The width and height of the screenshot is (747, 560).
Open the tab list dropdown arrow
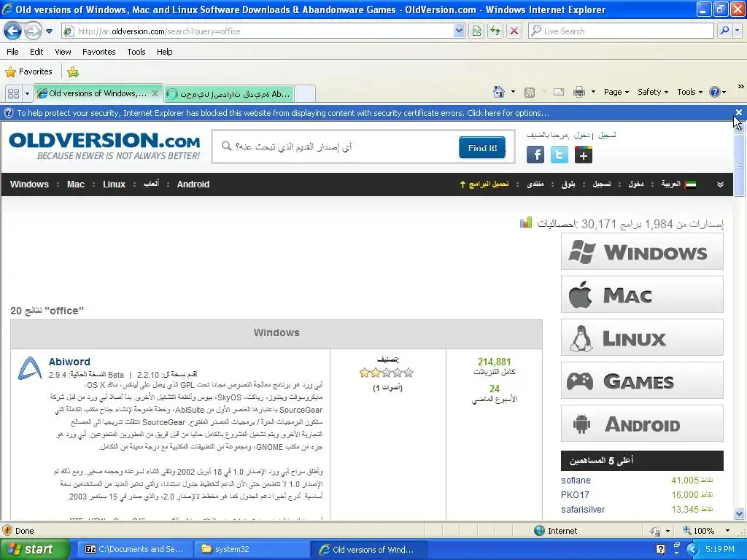27,93
